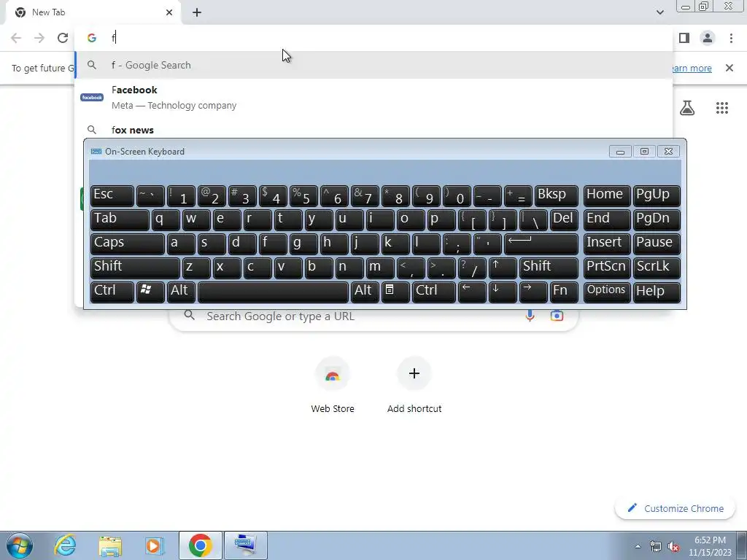Open a new tab with the plus icon
Screen dimensions: 747x560
197,12
